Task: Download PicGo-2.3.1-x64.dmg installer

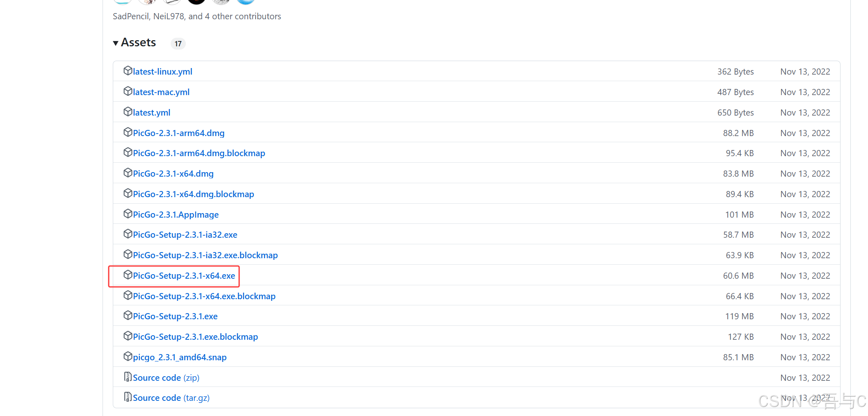Action: 173,174
